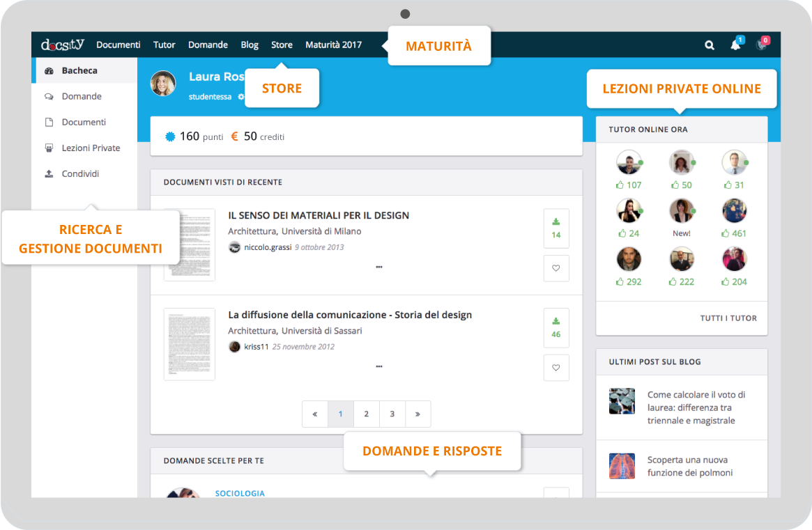The width and height of the screenshot is (812, 530).
Task: Click the Tutti i tutor link
Action: pos(728,318)
